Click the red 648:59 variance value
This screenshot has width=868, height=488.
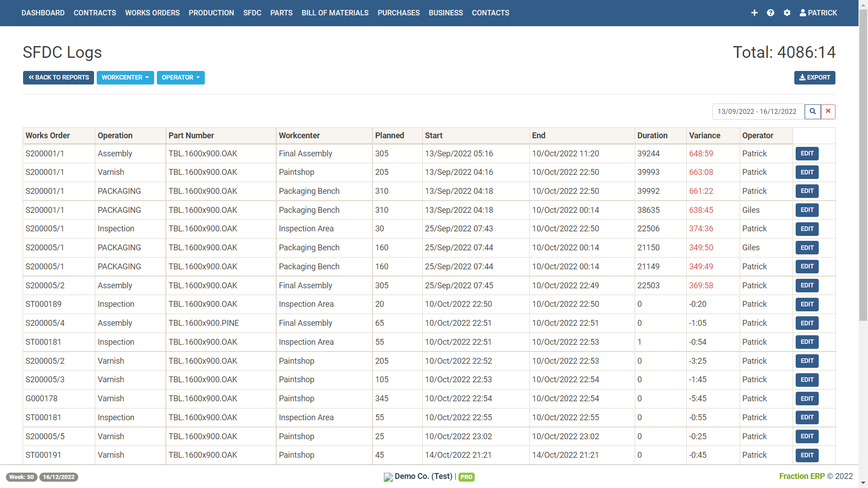[701, 154]
